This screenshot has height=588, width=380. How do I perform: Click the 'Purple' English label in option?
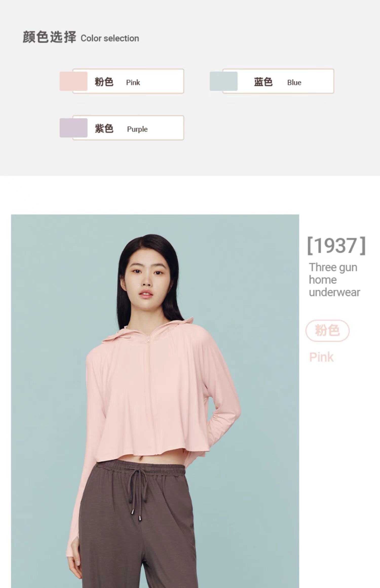(137, 129)
